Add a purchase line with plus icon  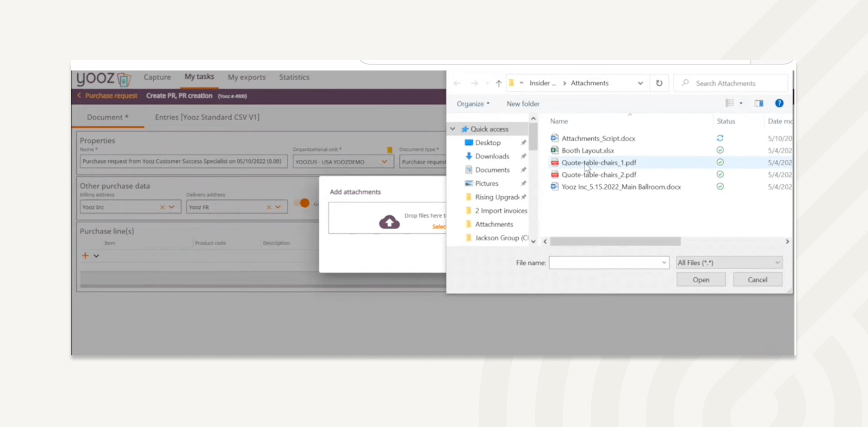[x=85, y=256]
